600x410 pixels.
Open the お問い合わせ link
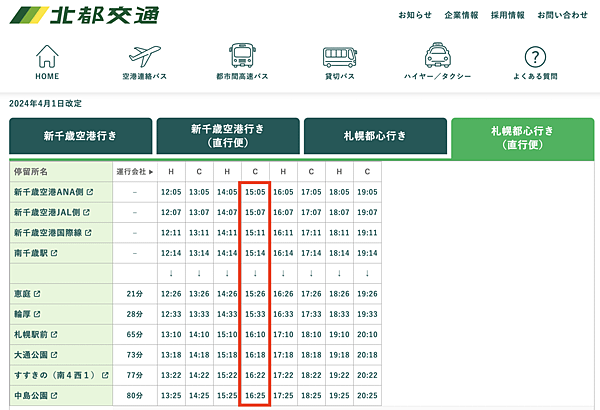click(x=562, y=15)
